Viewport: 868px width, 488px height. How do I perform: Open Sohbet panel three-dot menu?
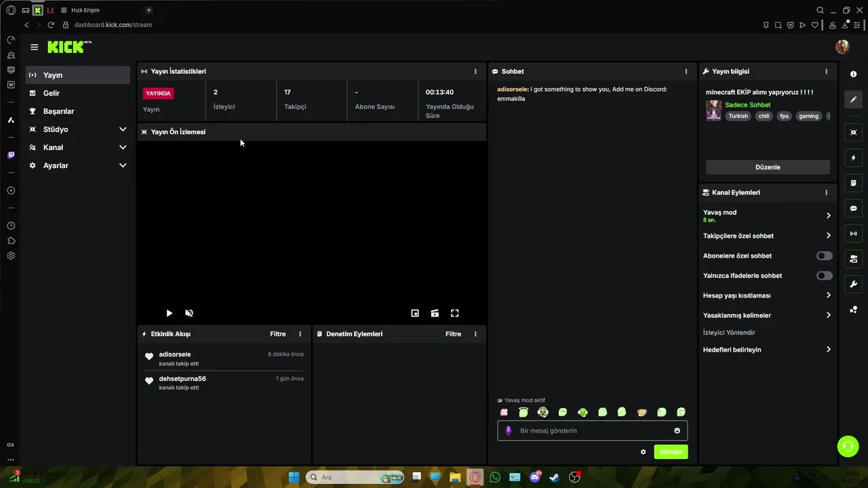[x=686, y=71]
